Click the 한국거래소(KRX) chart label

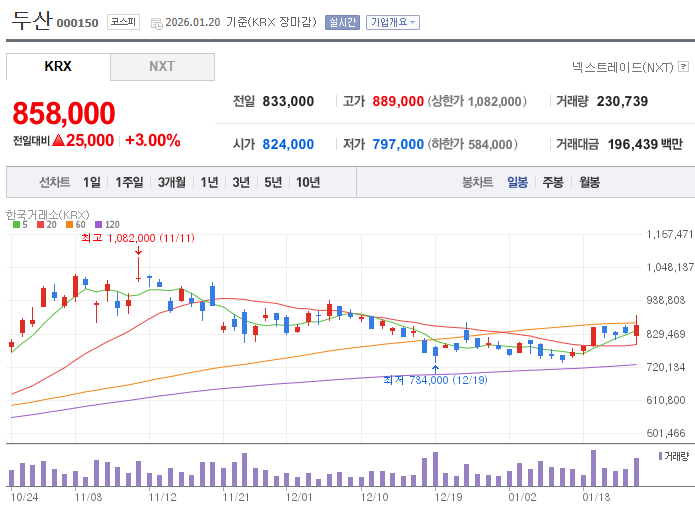pos(47,215)
